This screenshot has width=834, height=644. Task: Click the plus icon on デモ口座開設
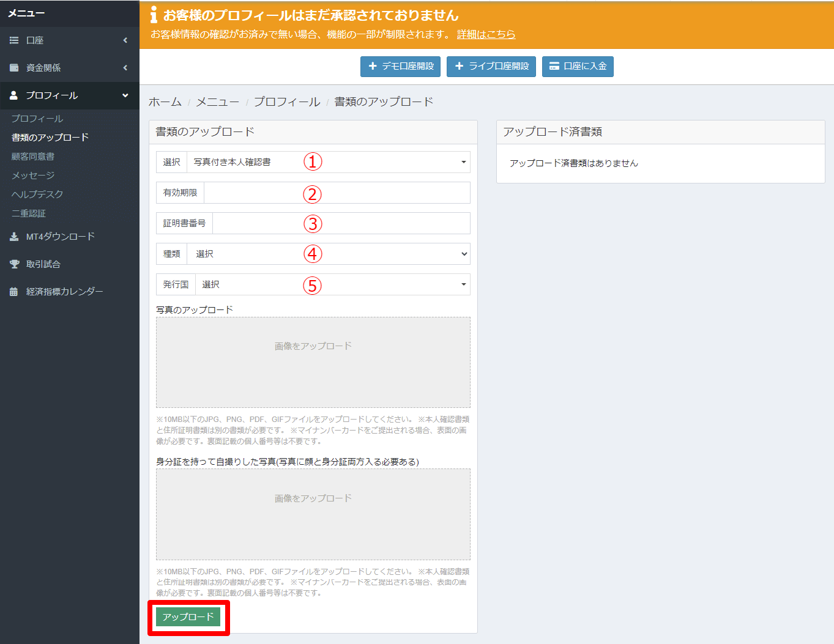(x=372, y=66)
